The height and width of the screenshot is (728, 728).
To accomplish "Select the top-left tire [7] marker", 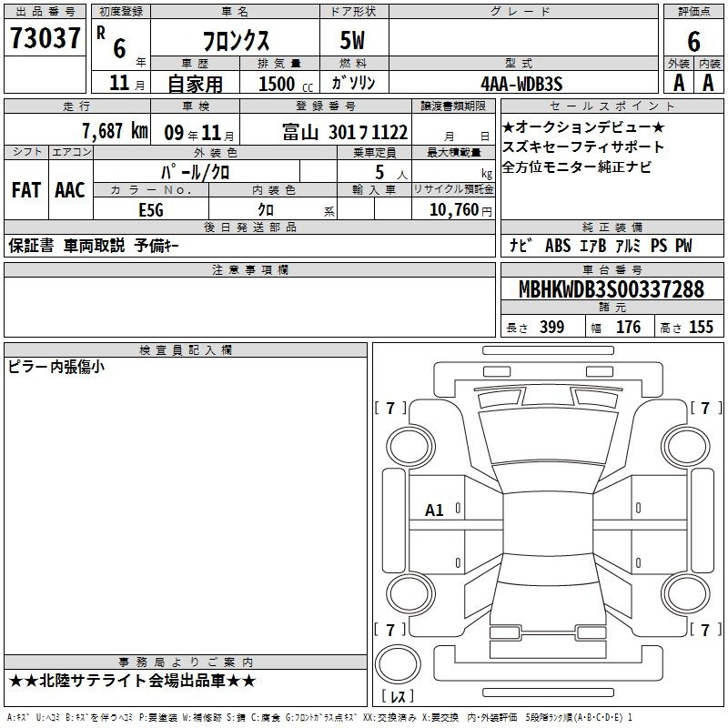I will coord(390,409).
